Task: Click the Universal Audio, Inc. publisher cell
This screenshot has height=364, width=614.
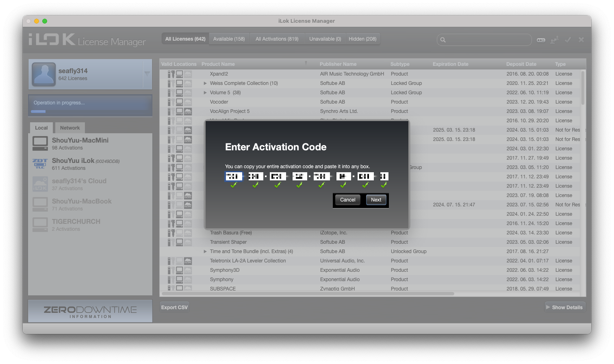Action: click(342, 261)
